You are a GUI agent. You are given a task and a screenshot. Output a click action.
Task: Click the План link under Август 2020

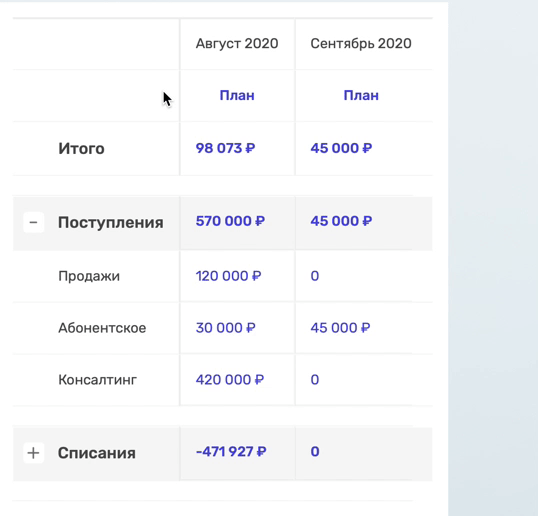[x=237, y=95]
